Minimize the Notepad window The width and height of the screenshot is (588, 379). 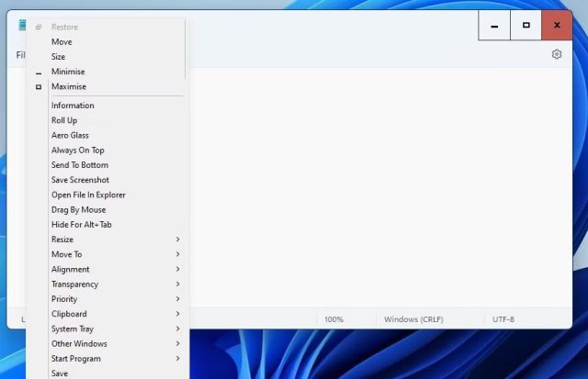(x=494, y=25)
